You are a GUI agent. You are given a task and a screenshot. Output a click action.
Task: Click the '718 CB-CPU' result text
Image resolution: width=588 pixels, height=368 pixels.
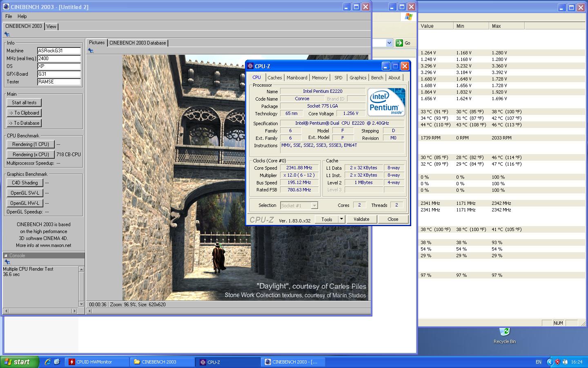pyautogui.click(x=69, y=155)
